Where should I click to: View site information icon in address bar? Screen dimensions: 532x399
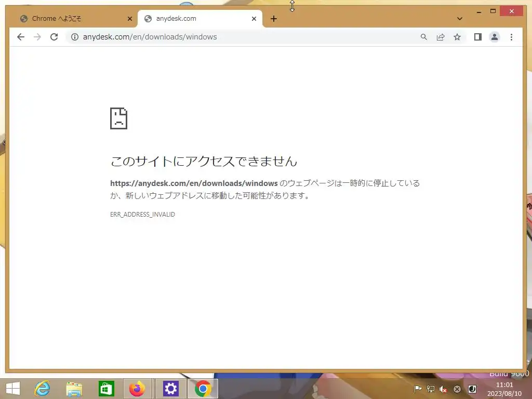click(x=75, y=37)
